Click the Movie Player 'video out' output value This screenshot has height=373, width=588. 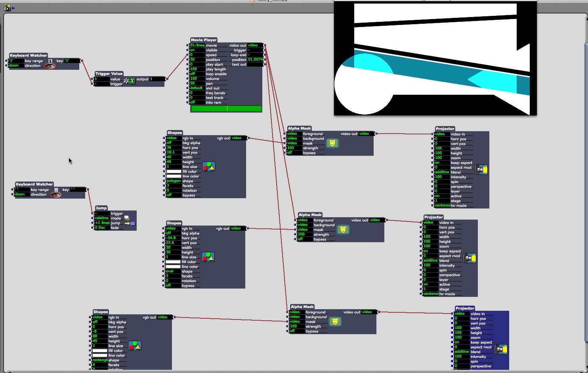pos(255,46)
